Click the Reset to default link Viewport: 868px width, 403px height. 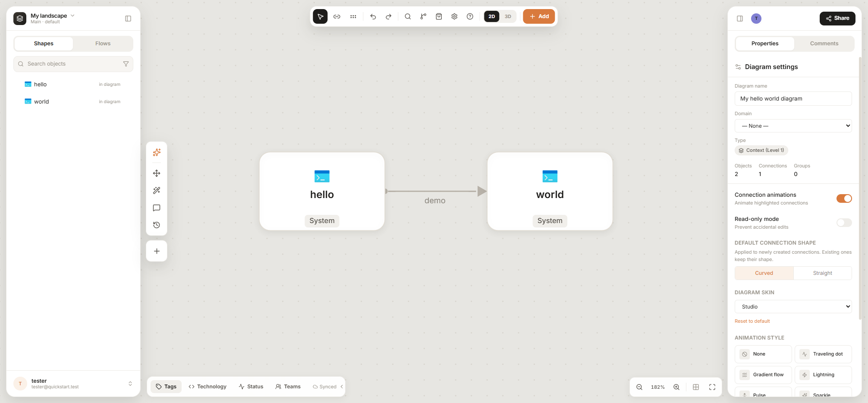pyautogui.click(x=752, y=321)
